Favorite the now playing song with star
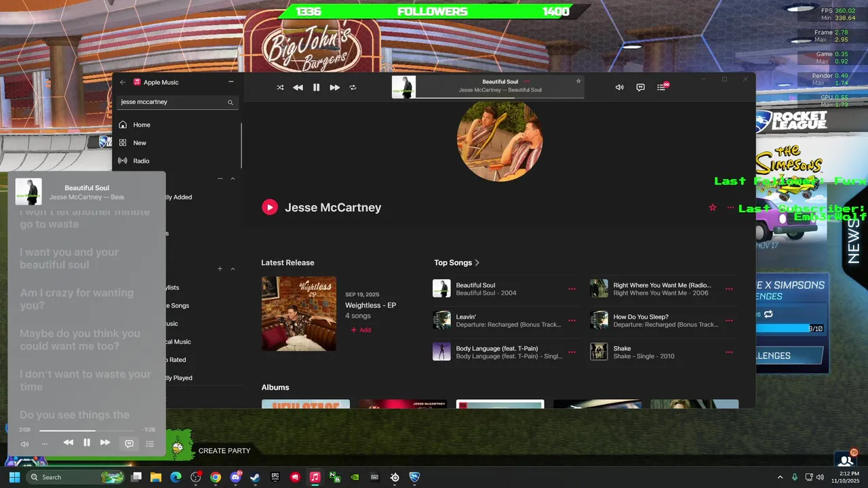 pyautogui.click(x=578, y=81)
